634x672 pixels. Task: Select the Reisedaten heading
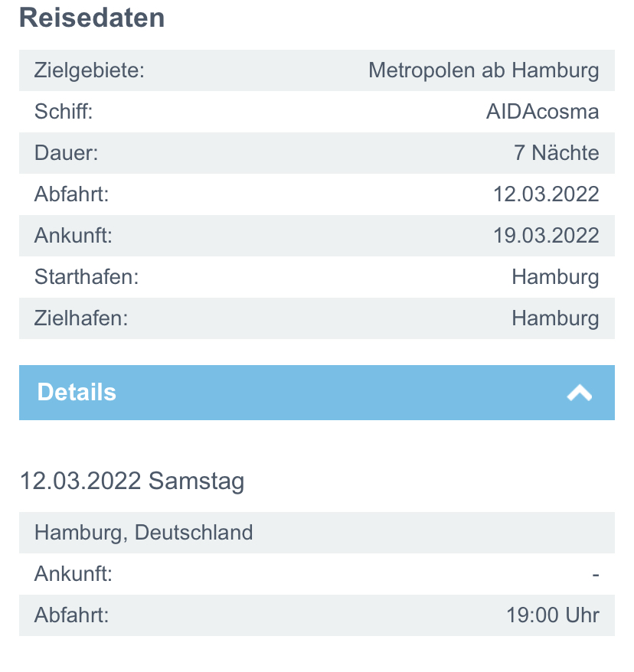92,18
